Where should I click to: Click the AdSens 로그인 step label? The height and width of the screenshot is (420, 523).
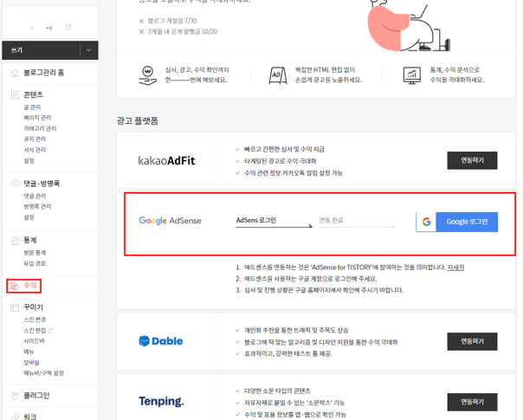(x=255, y=220)
